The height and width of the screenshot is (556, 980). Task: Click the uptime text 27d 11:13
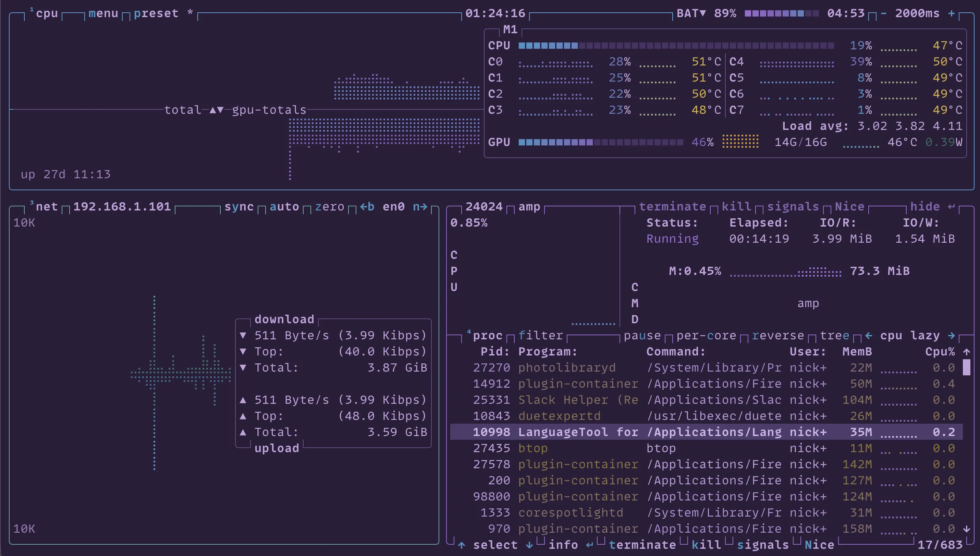77,174
